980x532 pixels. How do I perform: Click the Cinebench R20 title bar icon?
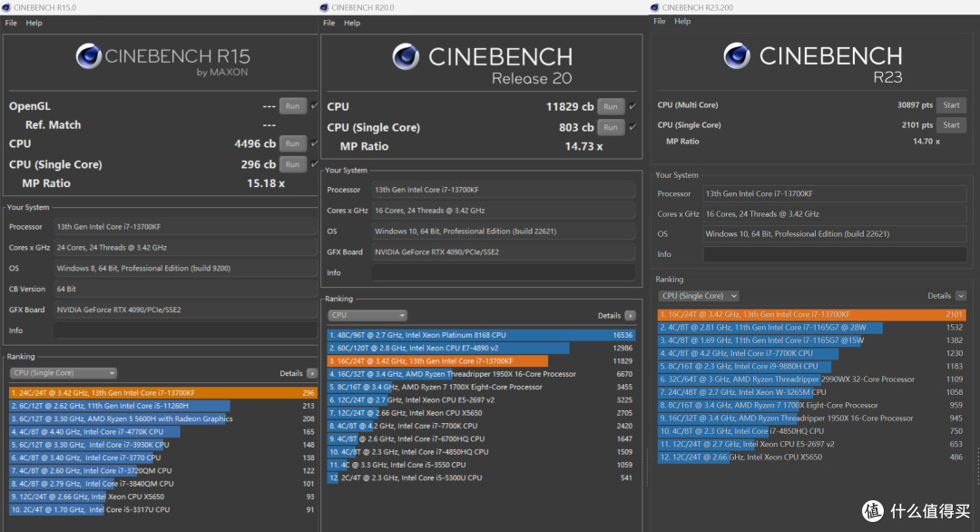[324, 7]
